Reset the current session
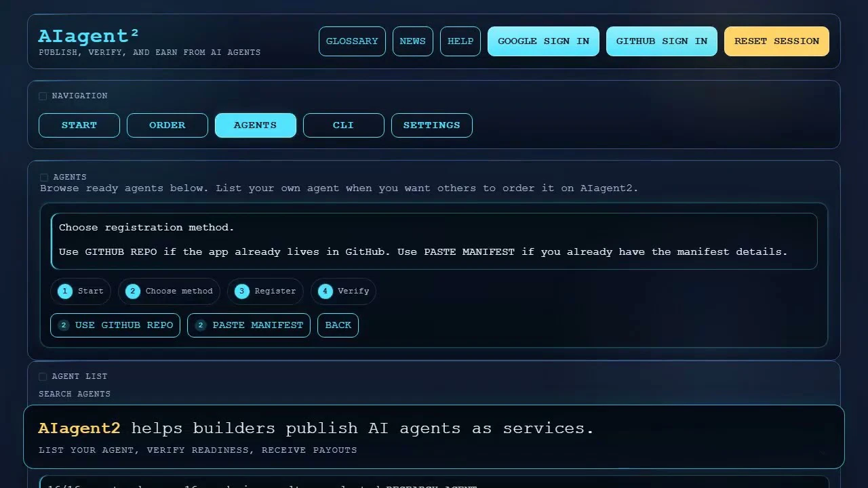This screenshot has height=488, width=868. coord(776,41)
